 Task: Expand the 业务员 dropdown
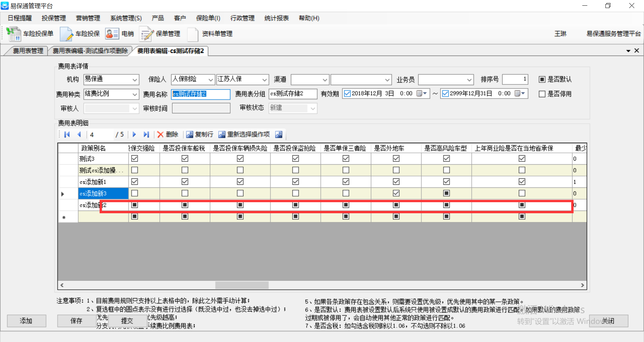469,80
